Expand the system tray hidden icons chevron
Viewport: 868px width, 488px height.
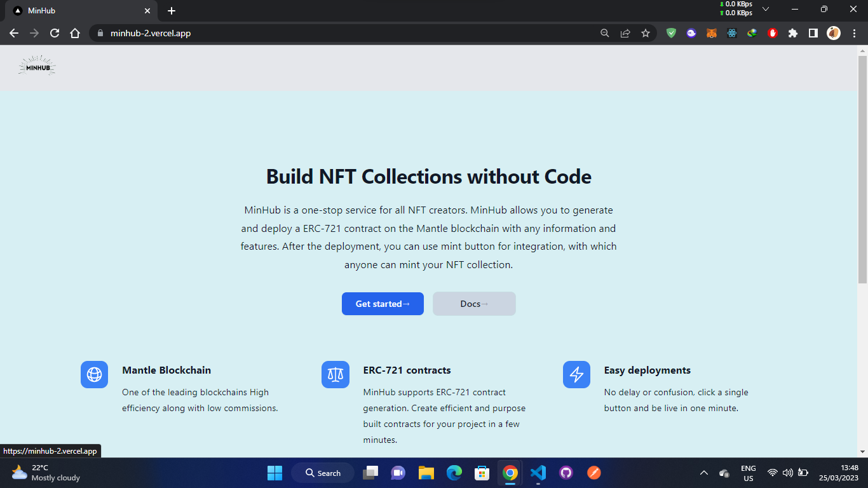pos(704,473)
